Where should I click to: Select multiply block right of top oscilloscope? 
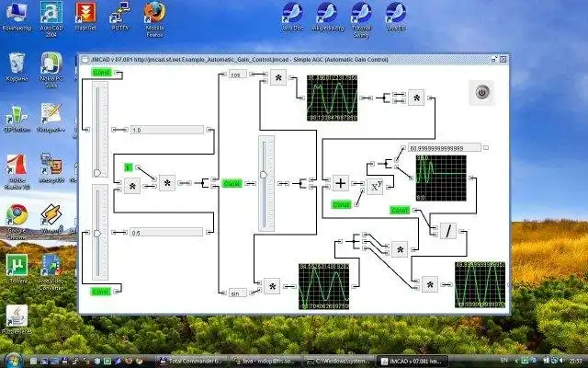click(x=416, y=98)
